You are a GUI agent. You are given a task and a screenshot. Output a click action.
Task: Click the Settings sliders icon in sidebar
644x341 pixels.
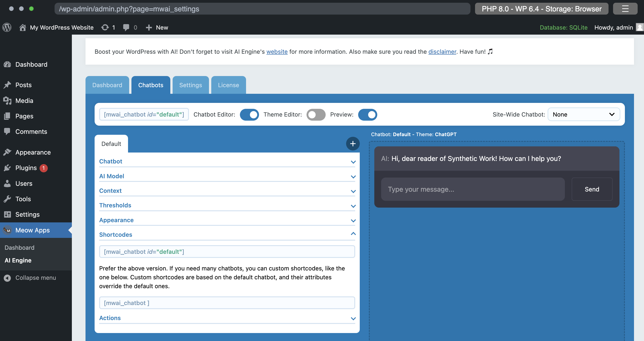click(x=7, y=214)
